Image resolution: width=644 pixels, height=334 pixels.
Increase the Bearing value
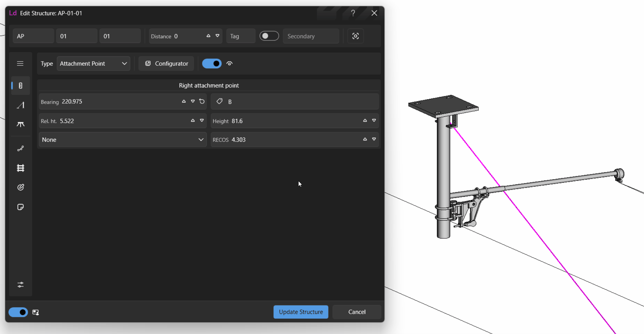(184, 101)
